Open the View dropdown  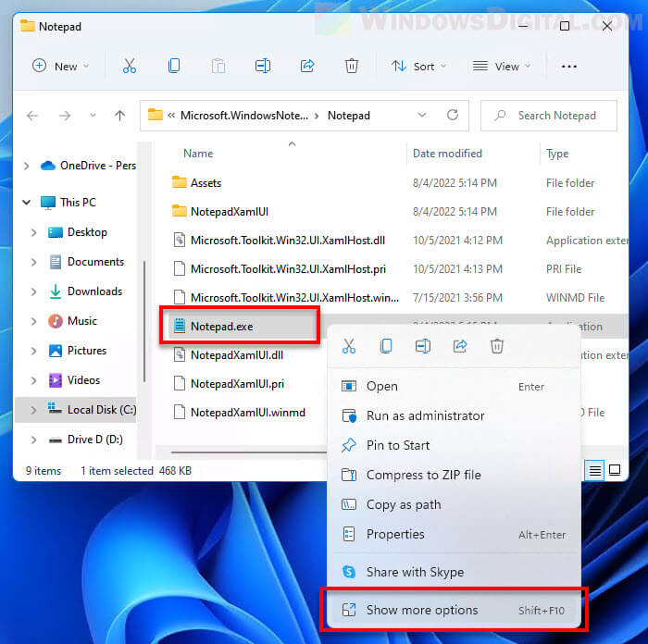pos(502,66)
